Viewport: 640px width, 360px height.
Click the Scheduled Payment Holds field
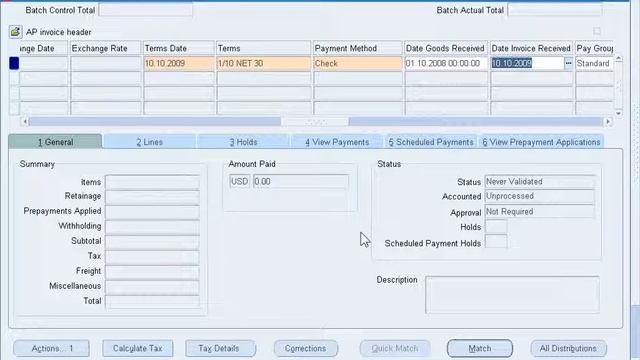tap(496, 242)
